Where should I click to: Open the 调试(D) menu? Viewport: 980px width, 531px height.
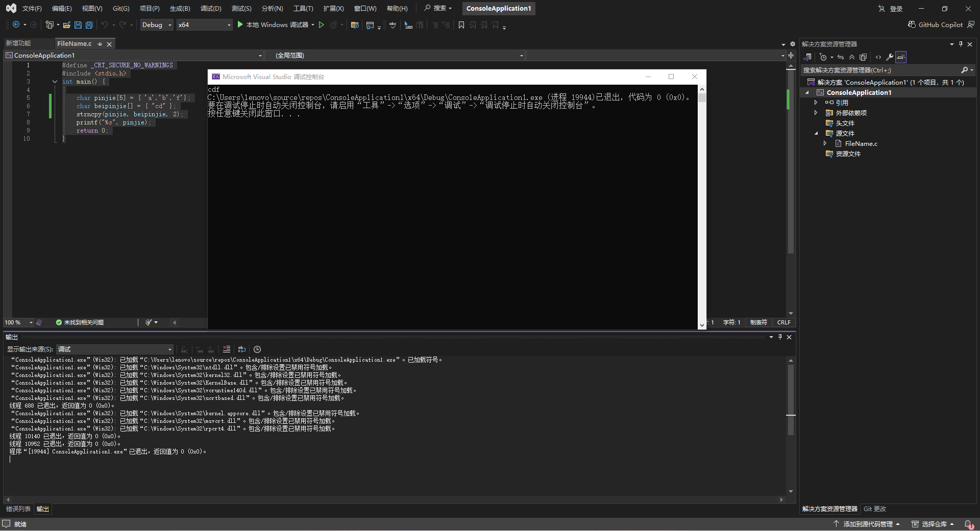click(211, 8)
